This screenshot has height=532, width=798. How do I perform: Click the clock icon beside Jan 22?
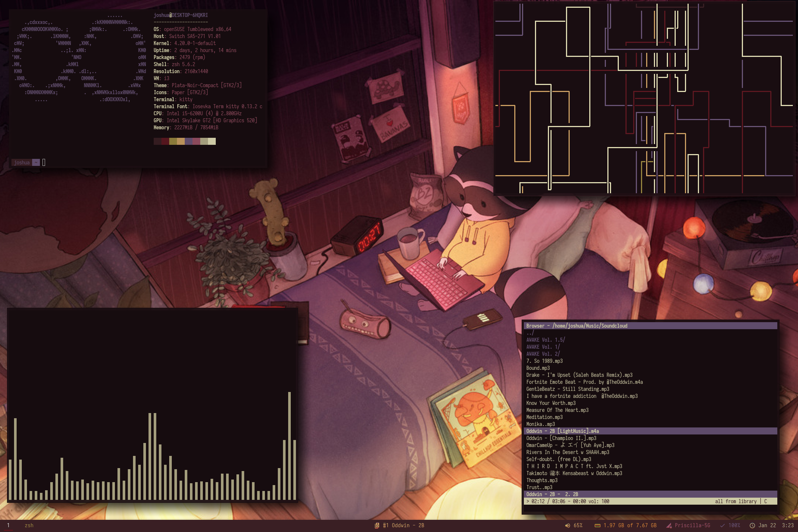[x=752, y=525]
